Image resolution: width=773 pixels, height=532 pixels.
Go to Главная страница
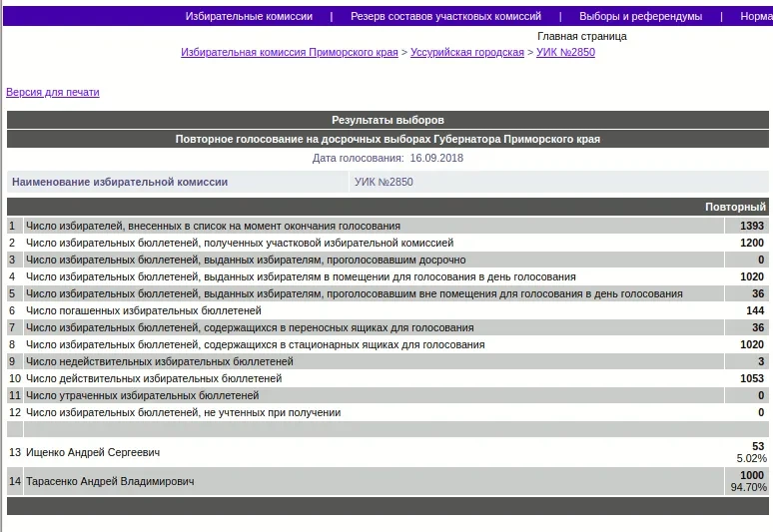(x=582, y=36)
